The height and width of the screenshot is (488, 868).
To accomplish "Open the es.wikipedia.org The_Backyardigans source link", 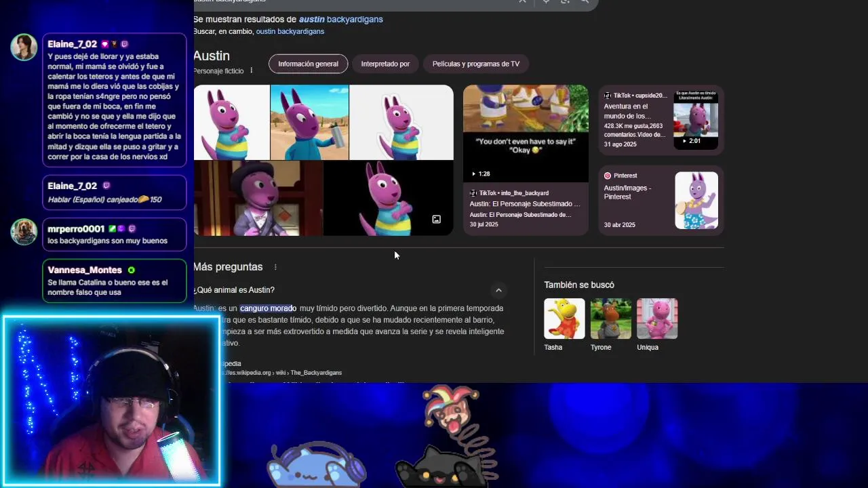I will coord(281,372).
